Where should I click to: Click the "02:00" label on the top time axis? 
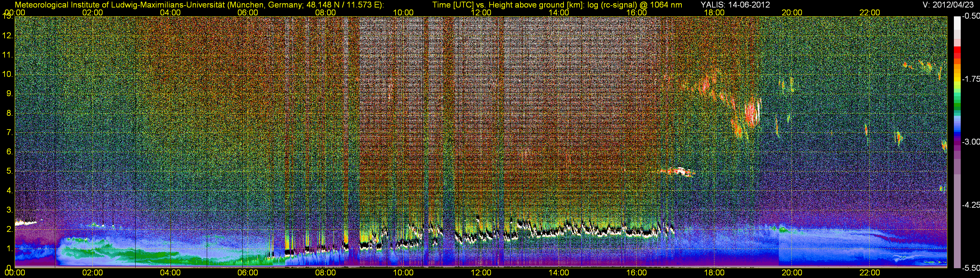[x=92, y=12]
